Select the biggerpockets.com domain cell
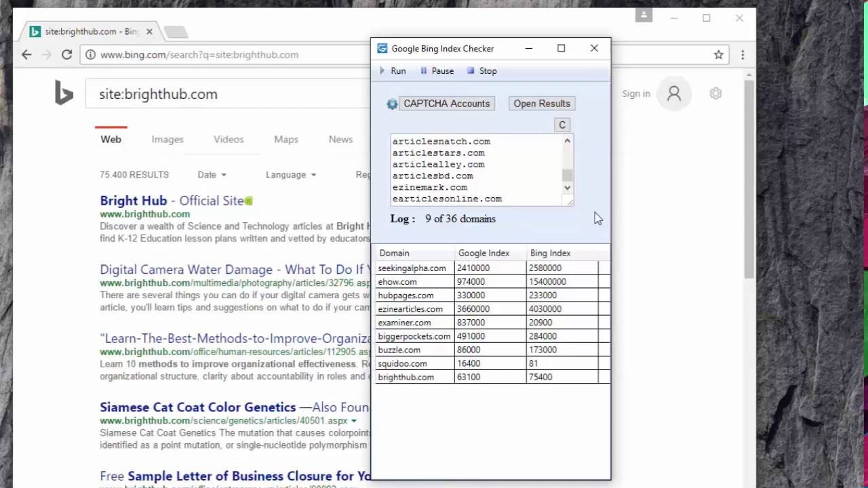Screen dimensions: 868x488 [x=415, y=336]
